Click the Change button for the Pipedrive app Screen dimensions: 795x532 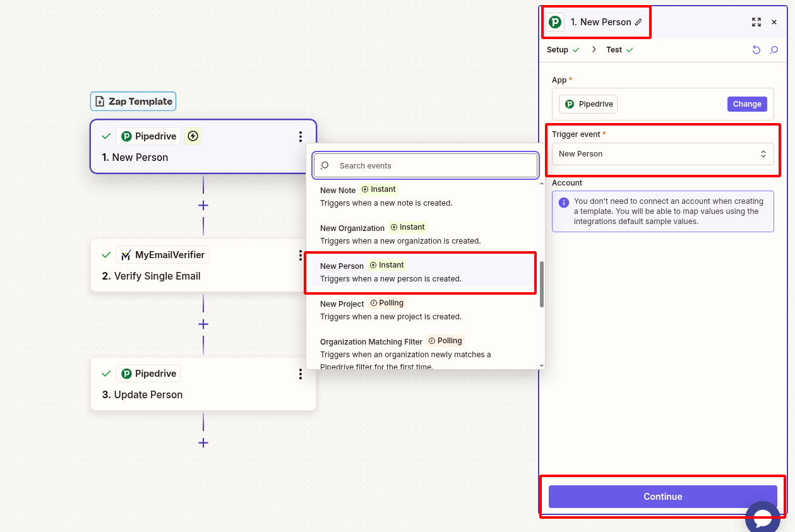(746, 103)
